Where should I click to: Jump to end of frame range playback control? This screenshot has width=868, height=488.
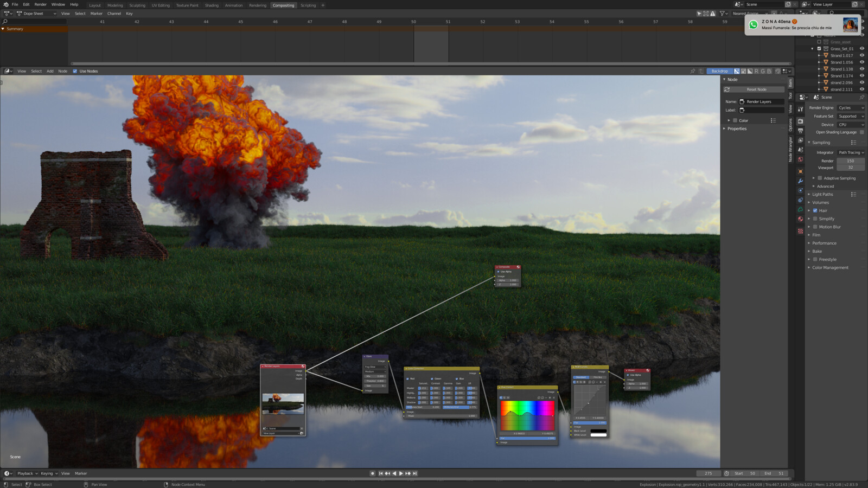(414, 473)
